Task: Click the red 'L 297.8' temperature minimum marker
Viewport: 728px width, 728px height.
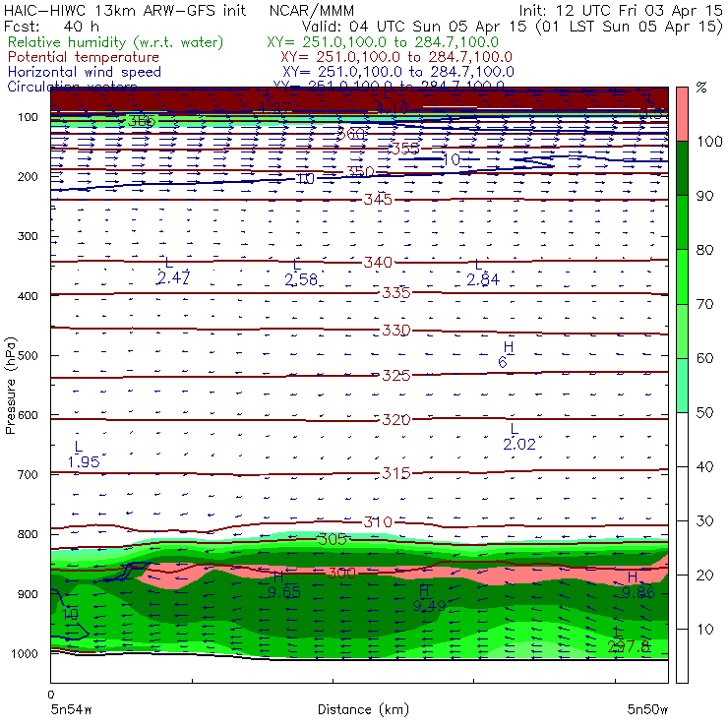Action: 629,639
